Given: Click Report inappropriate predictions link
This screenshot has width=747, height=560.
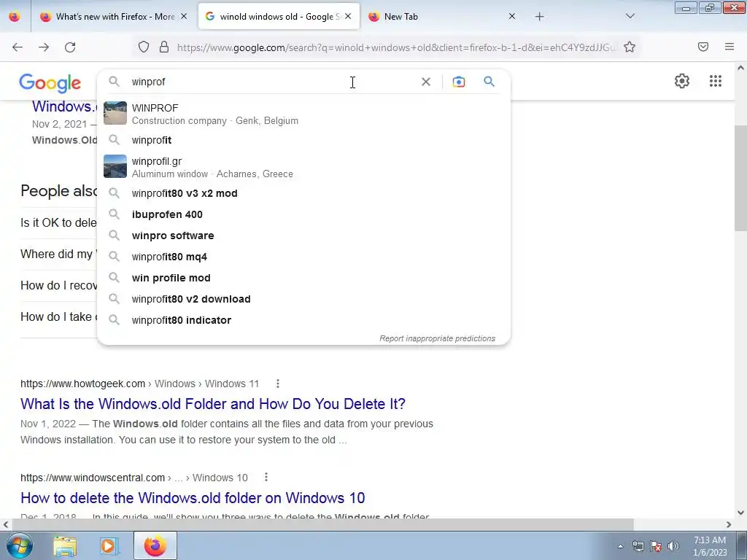Looking at the screenshot, I should tap(438, 338).
